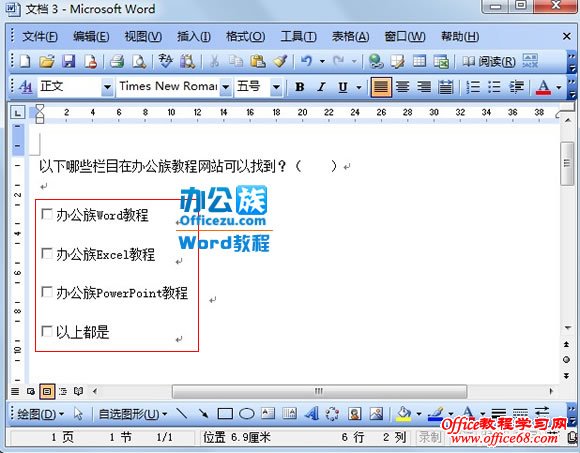Toggle italic formatting
This screenshot has width=580, height=453.
pyautogui.click(x=321, y=87)
